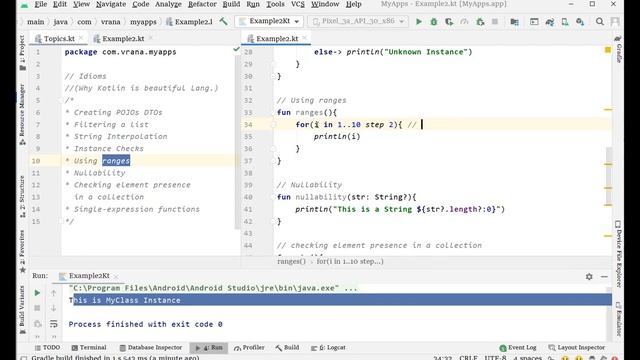
Task: Open the Logcat tool window
Action: click(x=328, y=348)
